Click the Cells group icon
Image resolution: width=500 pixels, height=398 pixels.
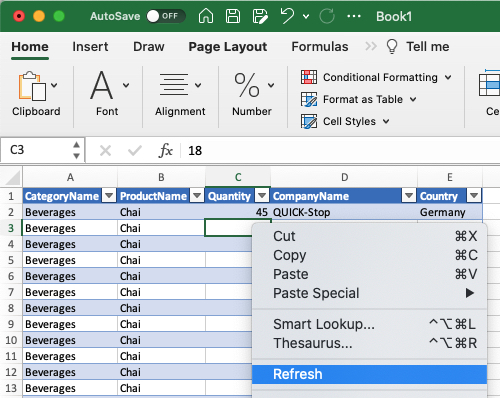click(489, 83)
